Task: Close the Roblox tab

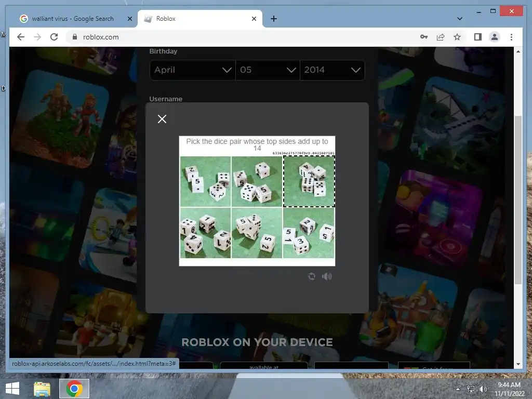Action: coord(254,19)
